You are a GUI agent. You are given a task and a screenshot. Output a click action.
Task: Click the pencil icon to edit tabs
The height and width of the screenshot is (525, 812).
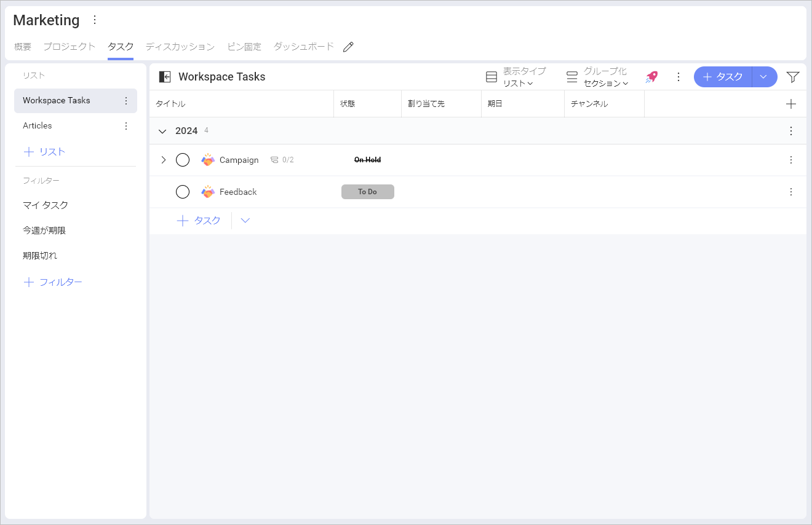348,47
